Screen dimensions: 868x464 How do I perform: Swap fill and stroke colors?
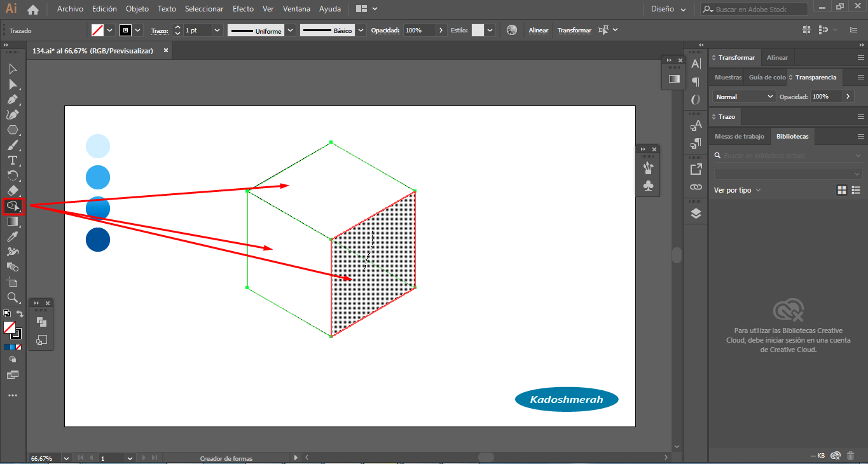tap(20, 313)
